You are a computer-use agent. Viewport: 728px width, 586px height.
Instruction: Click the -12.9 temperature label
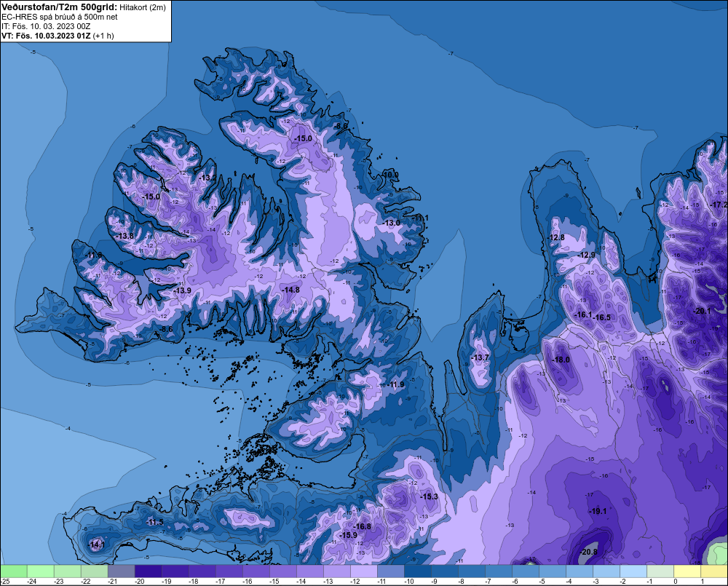586,255
